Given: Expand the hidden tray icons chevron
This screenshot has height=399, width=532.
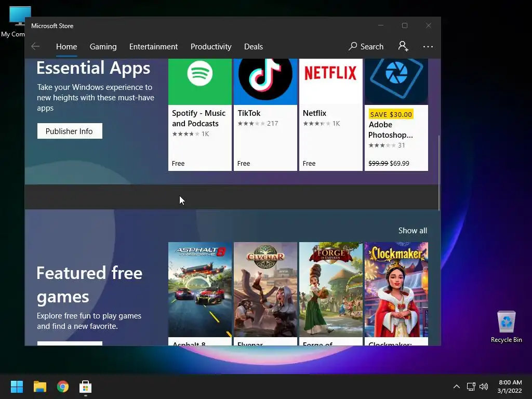Looking at the screenshot, I should pos(457,387).
